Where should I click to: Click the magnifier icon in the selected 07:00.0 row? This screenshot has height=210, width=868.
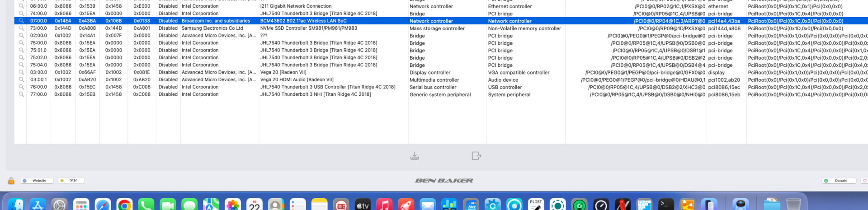tap(21, 21)
